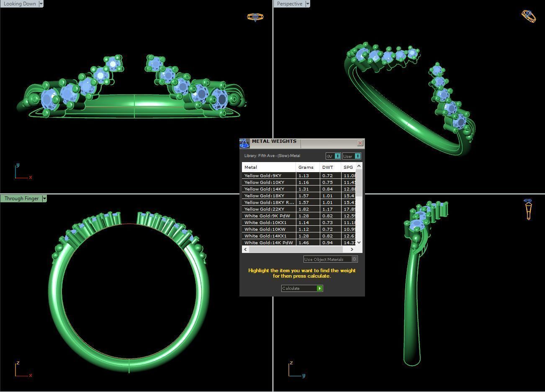Select the Yellow Gold:18KY row
545x392 pixels.
299,196
